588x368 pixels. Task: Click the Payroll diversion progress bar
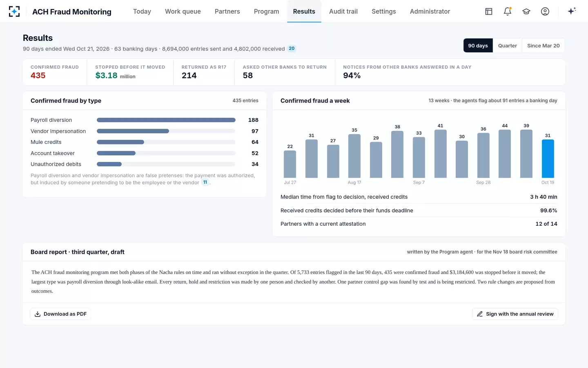point(166,120)
